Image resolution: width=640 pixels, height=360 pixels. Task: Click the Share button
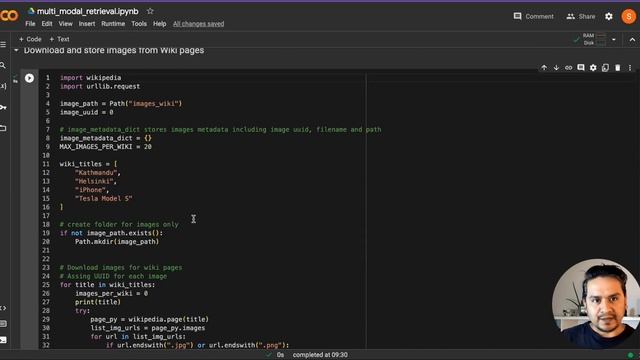pos(580,16)
